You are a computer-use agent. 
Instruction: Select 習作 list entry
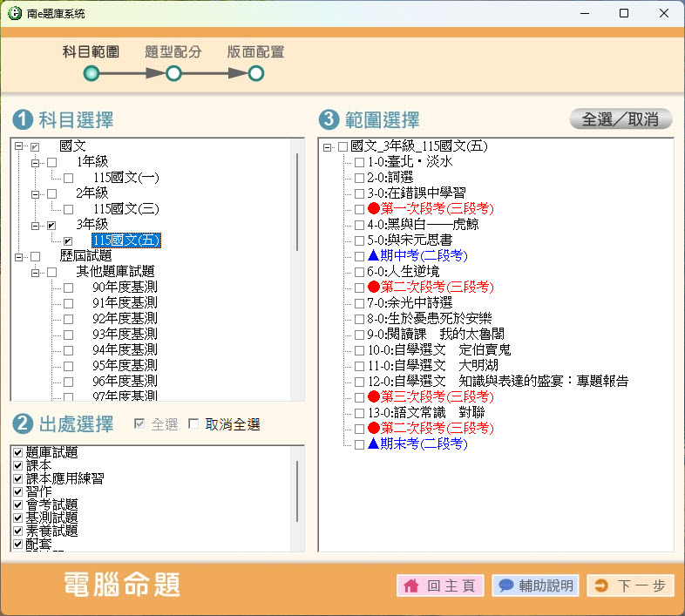[39, 491]
